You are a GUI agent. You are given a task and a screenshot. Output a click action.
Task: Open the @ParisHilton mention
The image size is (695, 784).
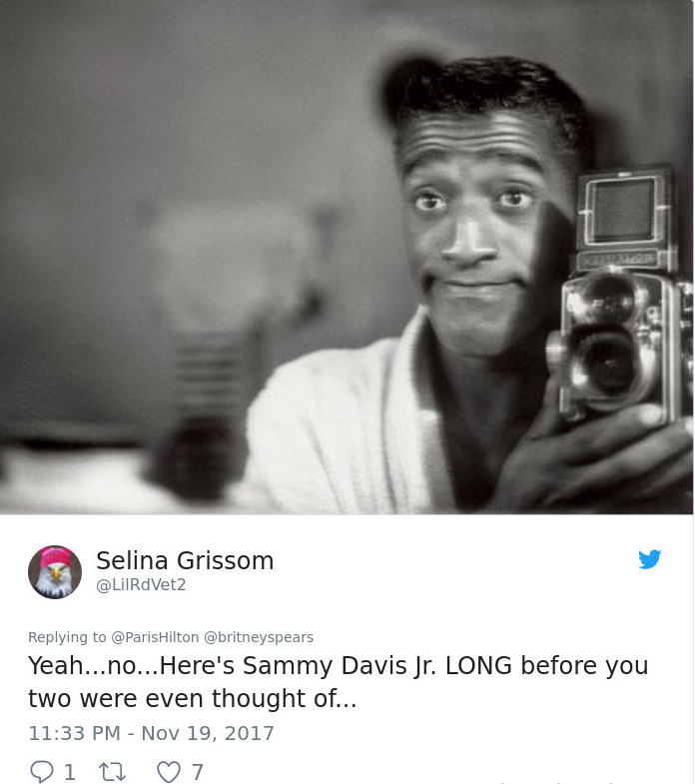tap(155, 637)
